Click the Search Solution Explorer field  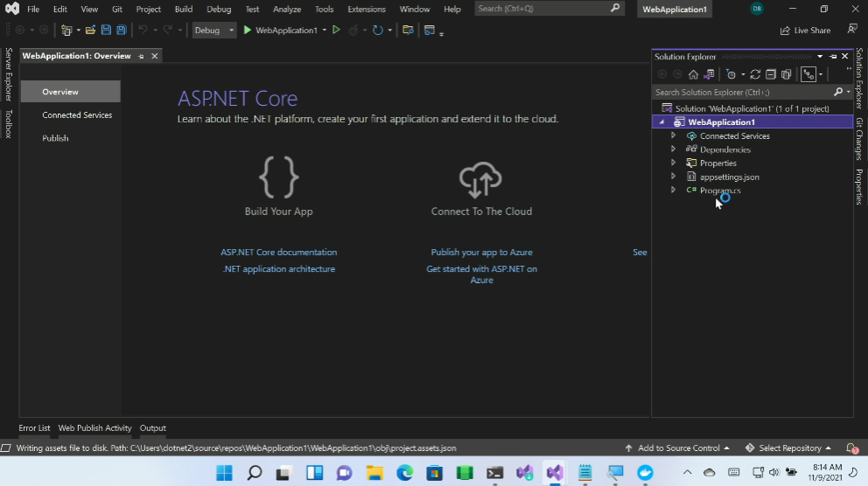tap(742, 92)
